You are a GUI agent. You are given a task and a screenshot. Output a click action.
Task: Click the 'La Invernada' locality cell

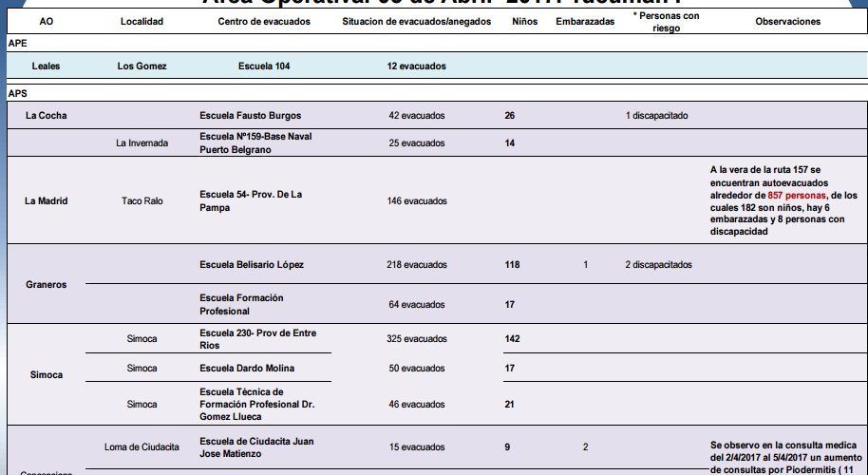(x=142, y=142)
